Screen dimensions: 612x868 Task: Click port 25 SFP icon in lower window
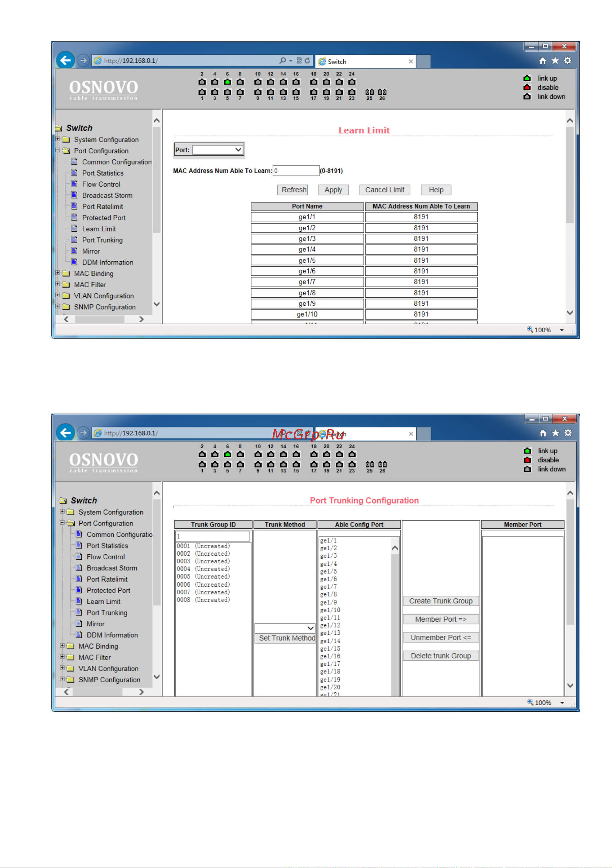(370, 464)
